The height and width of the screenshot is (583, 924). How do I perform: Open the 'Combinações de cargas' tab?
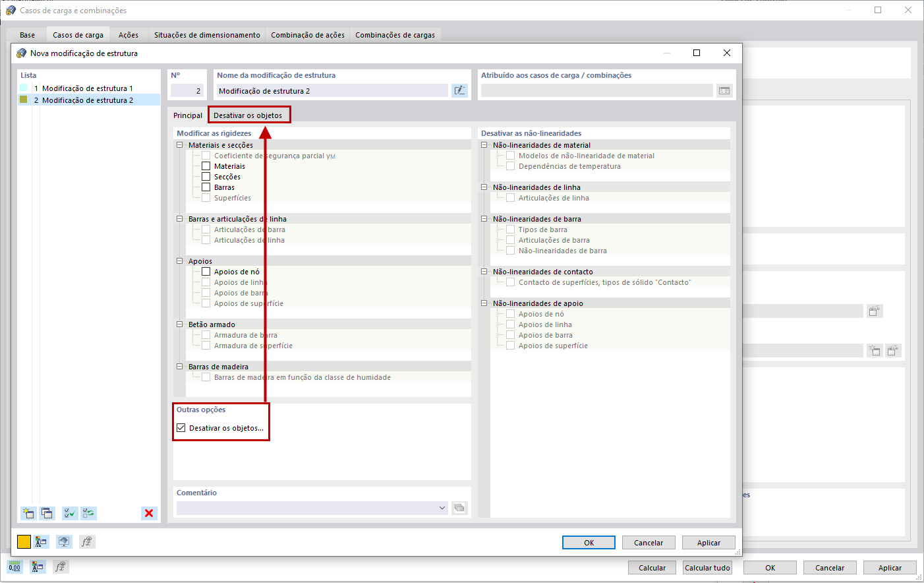point(395,35)
